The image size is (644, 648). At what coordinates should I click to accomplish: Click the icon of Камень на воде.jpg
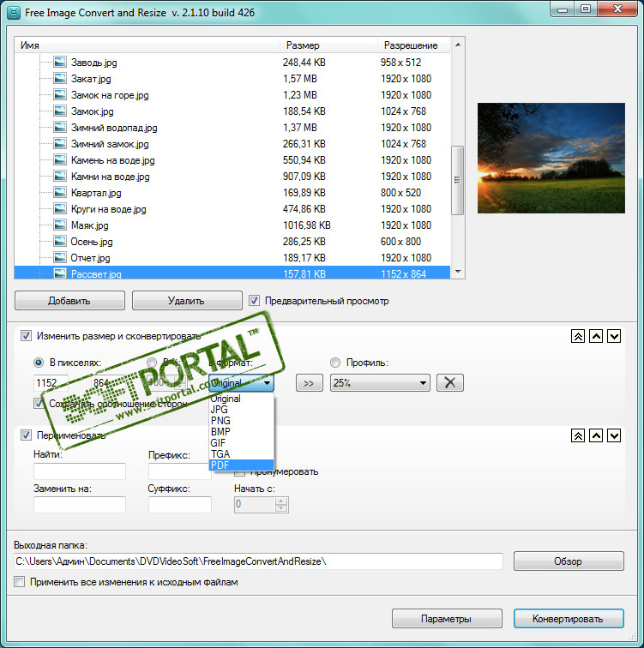click(60, 160)
